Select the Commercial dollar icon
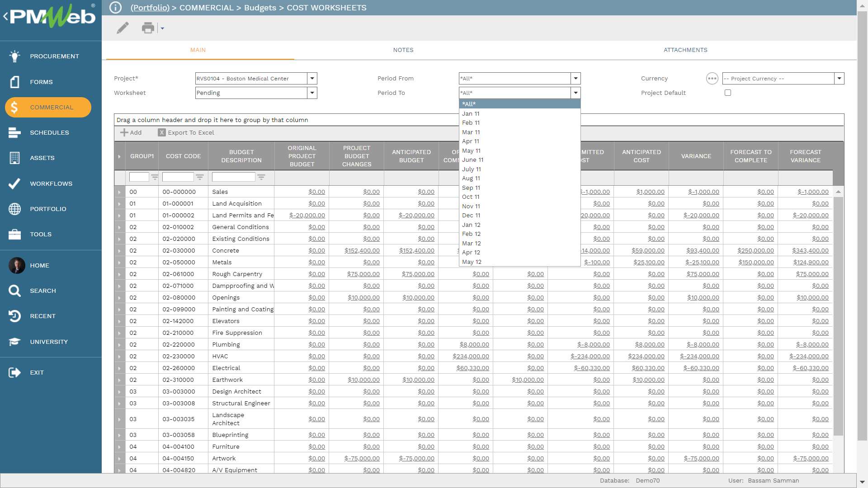Image resolution: width=868 pixels, height=488 pixels. [14, 107]
